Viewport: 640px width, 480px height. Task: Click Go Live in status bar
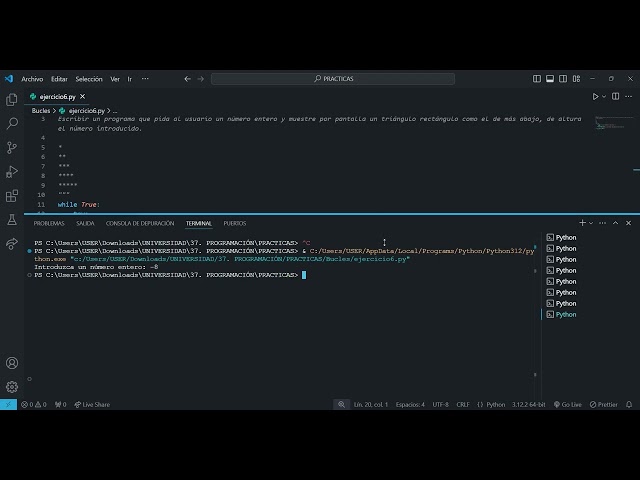(568, 404)
